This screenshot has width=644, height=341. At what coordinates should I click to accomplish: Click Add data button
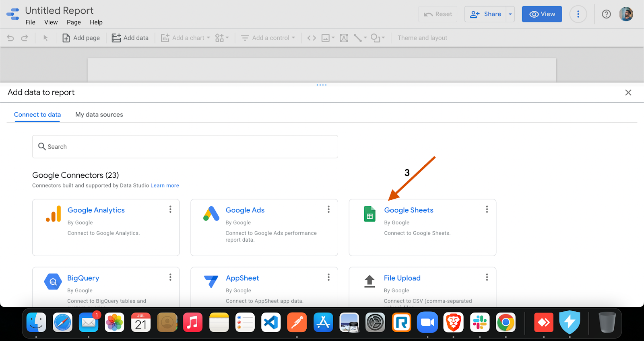pyautogui.click(x=130, y=38)
